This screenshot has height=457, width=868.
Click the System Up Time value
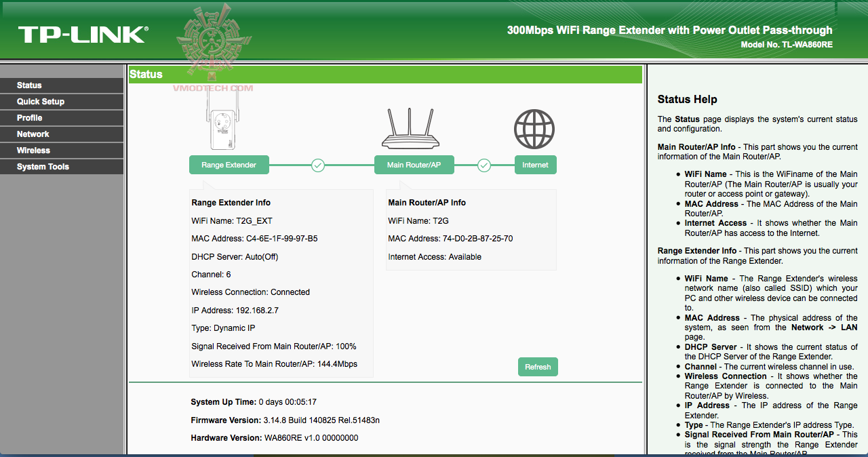[288, 403]
